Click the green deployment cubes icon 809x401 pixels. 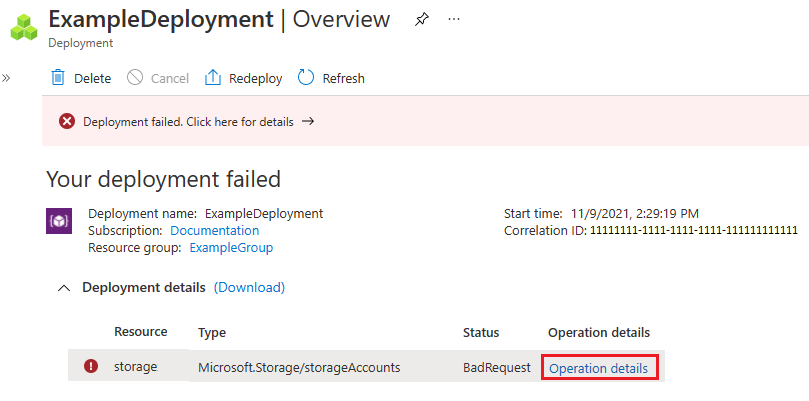pyautogui.click(x=24, y=27)
